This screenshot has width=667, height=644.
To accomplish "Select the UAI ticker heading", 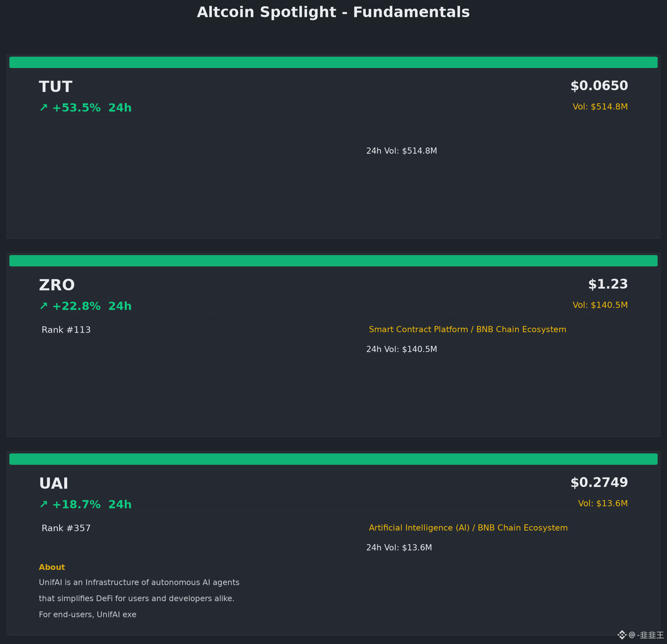I will (54, 484).
